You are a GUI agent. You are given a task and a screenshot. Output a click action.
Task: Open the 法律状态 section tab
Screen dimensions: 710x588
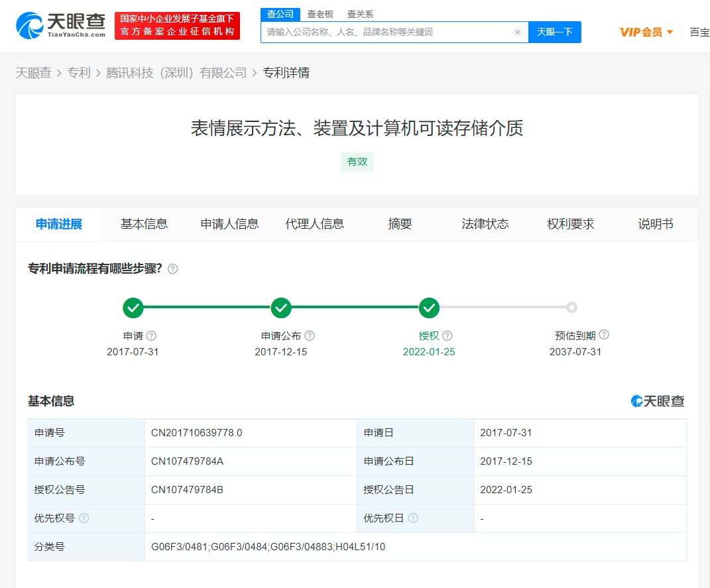click(x=485, y=224)
